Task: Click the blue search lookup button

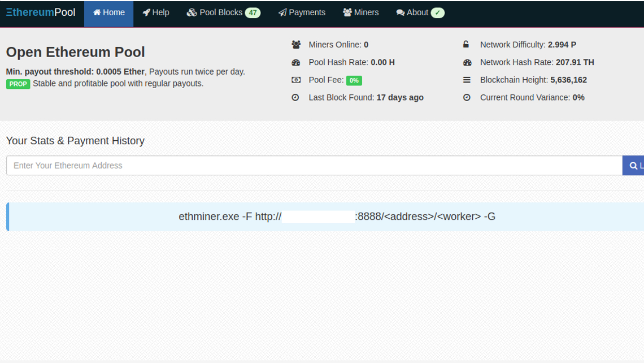Action: coord(633,165)
